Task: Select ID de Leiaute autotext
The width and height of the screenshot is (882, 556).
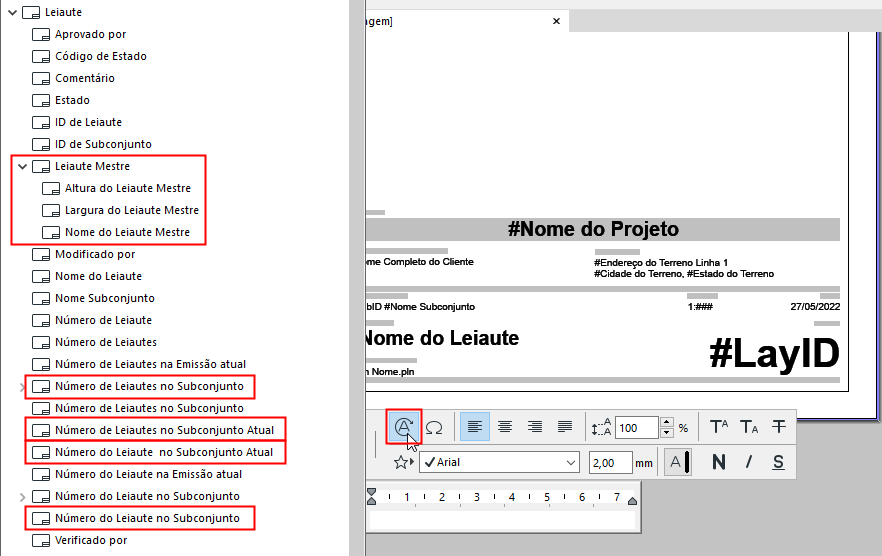Action: pyautogui.click(x=88, y=122)
